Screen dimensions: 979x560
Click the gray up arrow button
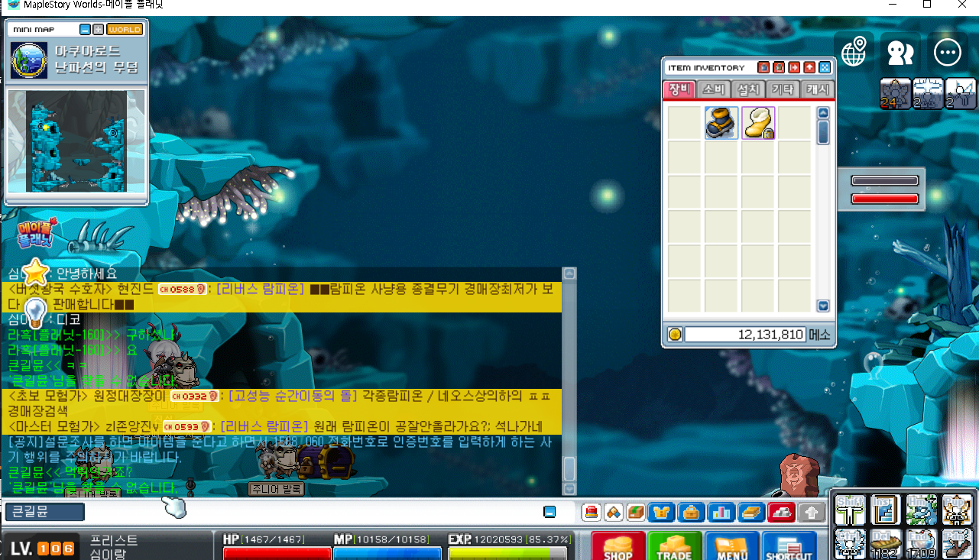(x=812, y=512)
